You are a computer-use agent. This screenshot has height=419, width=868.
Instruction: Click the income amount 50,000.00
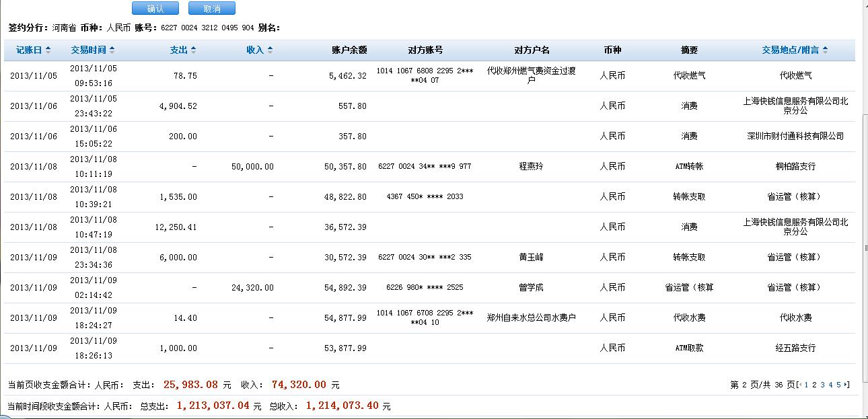252,167
